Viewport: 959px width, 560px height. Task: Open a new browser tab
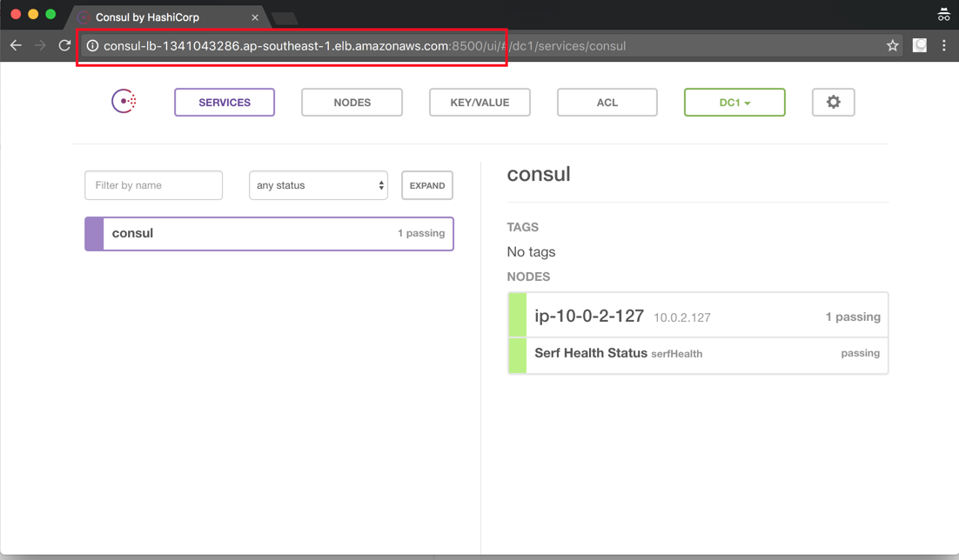285,18
